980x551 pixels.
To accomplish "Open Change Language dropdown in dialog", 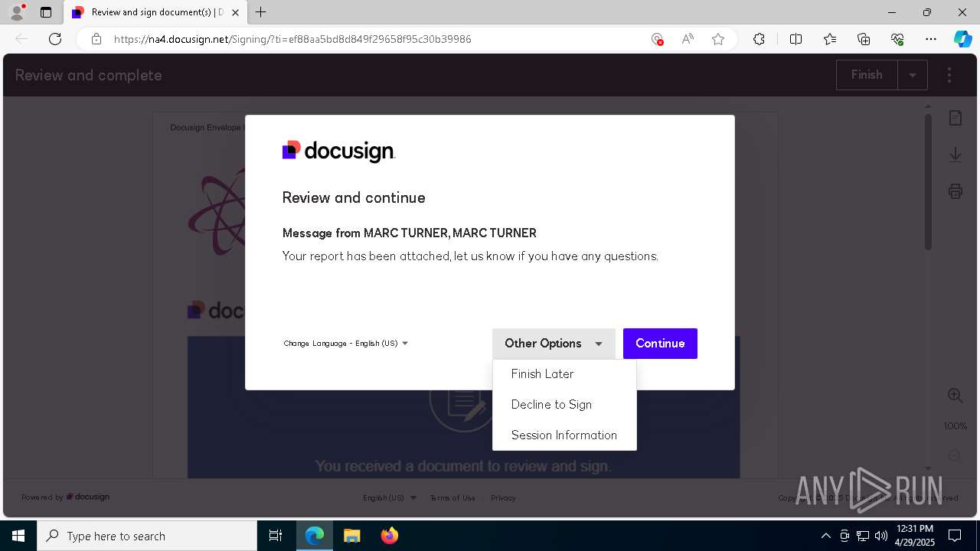I will point(346,344).
